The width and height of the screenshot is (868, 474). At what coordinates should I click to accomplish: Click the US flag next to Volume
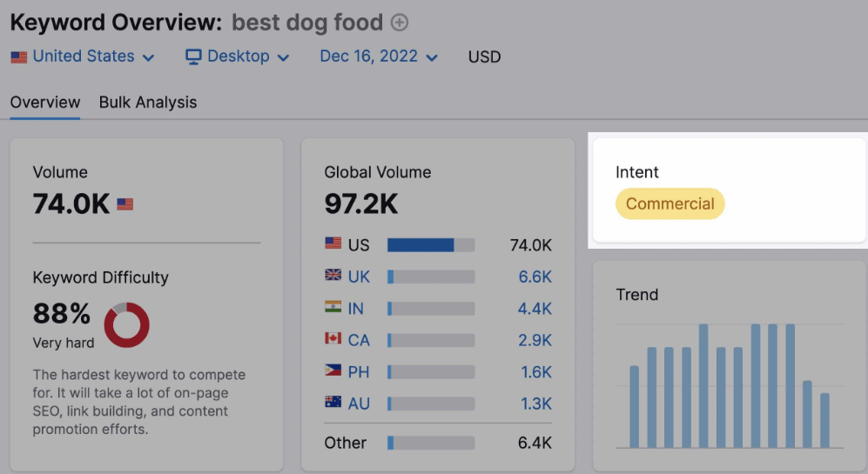(125, 204)
